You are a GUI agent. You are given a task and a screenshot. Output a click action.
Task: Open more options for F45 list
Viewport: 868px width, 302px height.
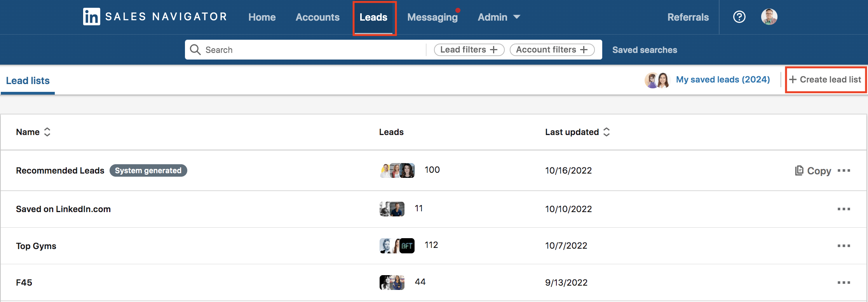point(844,283)
